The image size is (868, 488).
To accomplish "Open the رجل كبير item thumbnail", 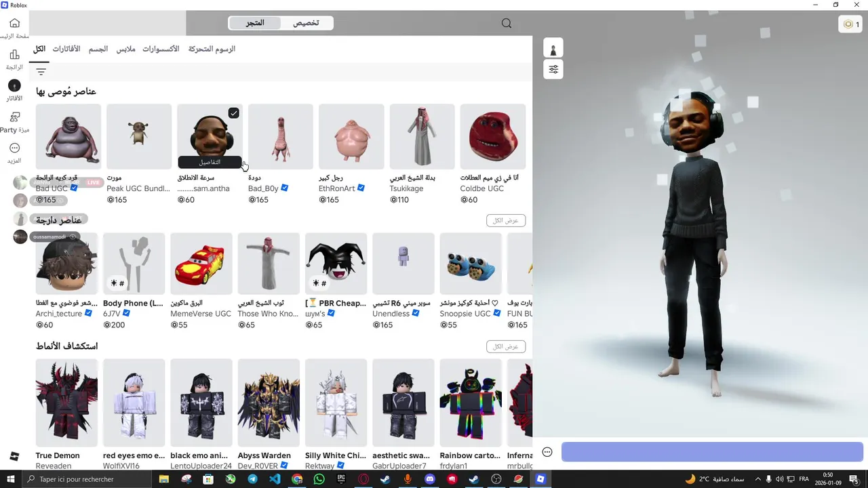I will (x=351, y=136).
